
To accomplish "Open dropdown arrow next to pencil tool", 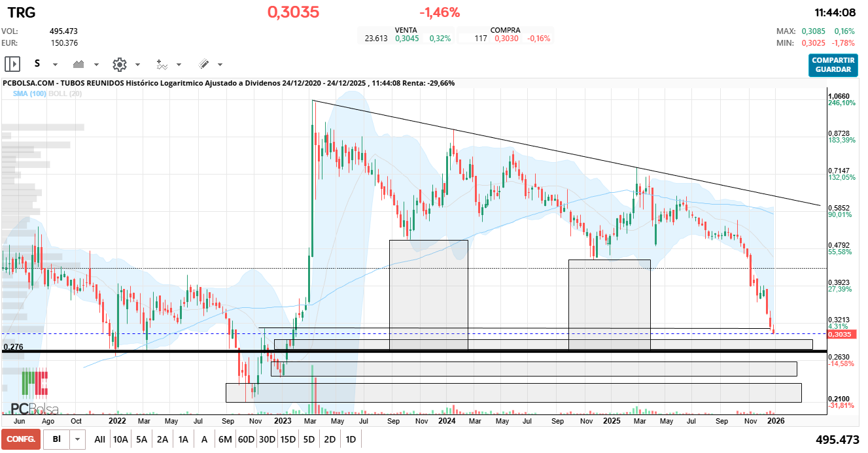I will [x=220, y=65].
